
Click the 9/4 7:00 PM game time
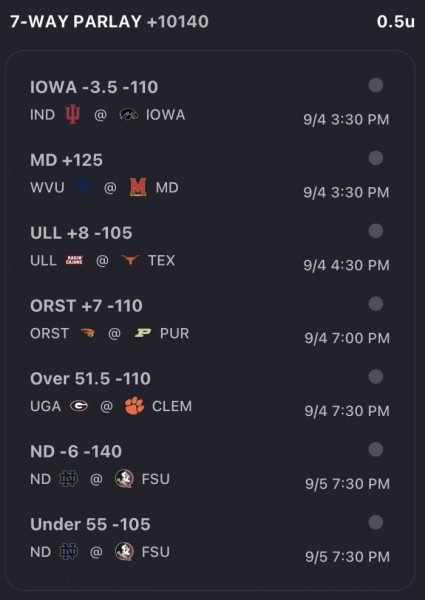347,338
